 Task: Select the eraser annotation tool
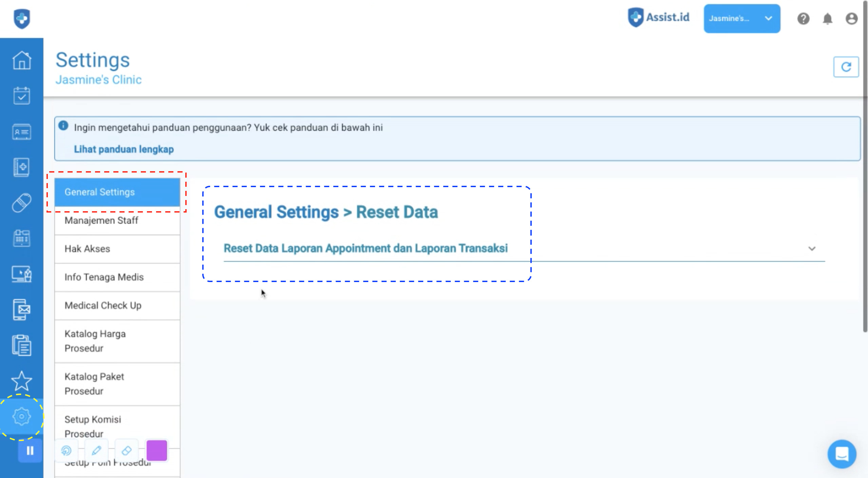[x=127, y=451]
